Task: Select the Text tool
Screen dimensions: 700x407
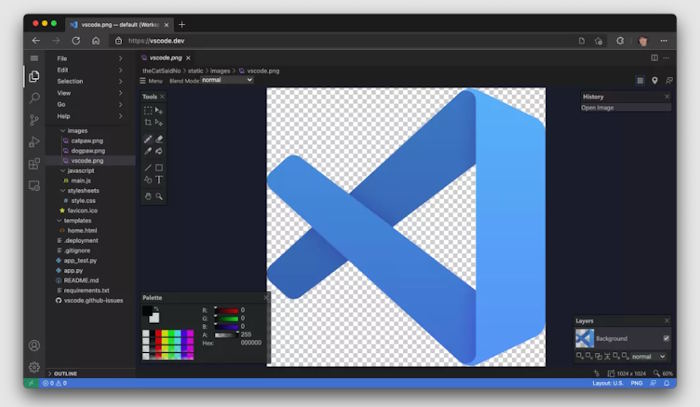Action: pyautogui.click(x=159, y=180)
